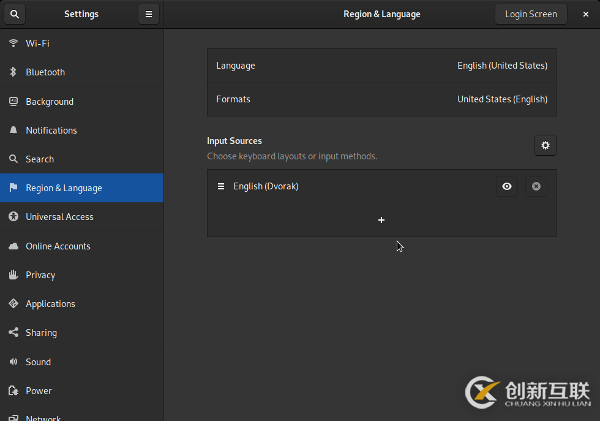Add a new input source with plus
The width and height of the screenshot is (600, 421).
[x=381, y=220]
